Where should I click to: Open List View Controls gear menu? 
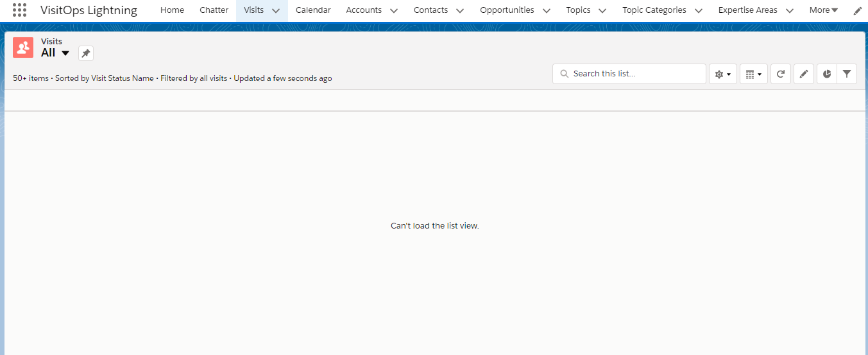tap(723, 74)
